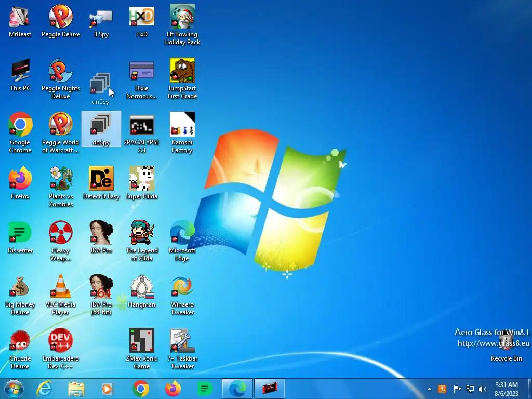Click the Firefox taskbar button
Image resolution: width=532 pixels, height=399 pixels.
pyautogui.click(x=173, y=389)
